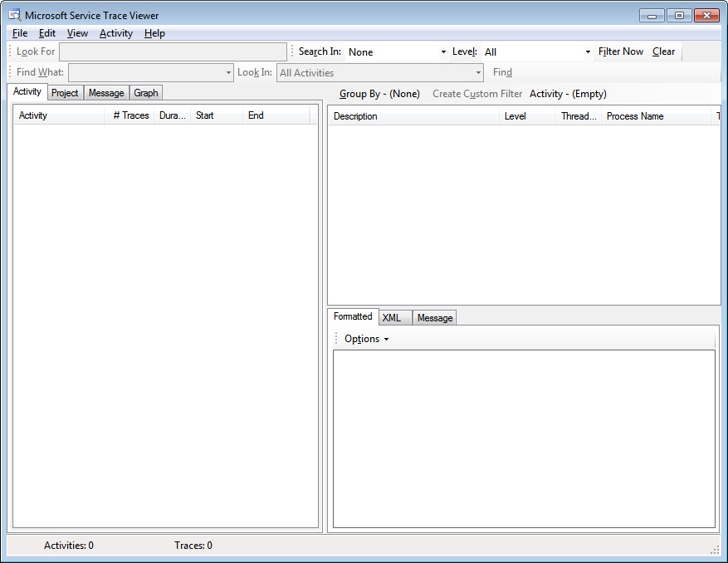Image resolution: width=728 pixels, height=563 pixels.
Task: Minimize the Service Trace Viewer window
Action: pos(652,16)
